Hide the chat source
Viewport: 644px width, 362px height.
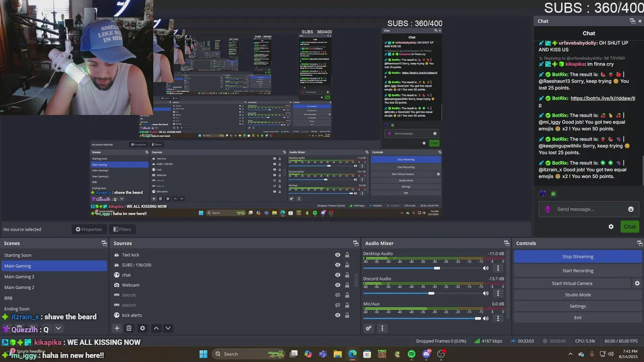click(x=338, y=275)
